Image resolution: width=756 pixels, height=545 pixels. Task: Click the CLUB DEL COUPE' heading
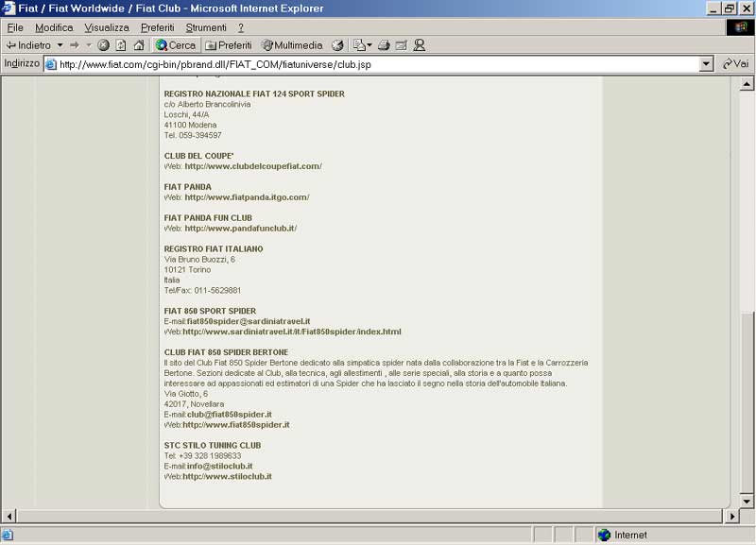(x=198, y=156)
